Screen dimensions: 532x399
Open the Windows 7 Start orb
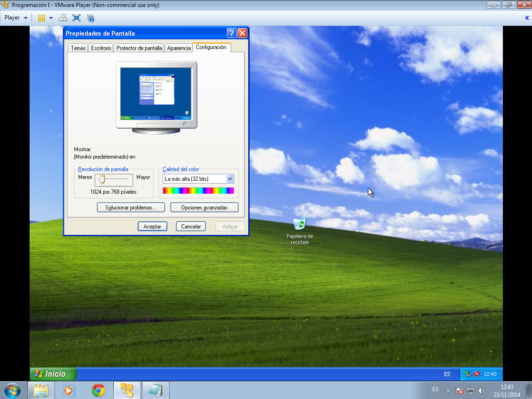point(12,391)
